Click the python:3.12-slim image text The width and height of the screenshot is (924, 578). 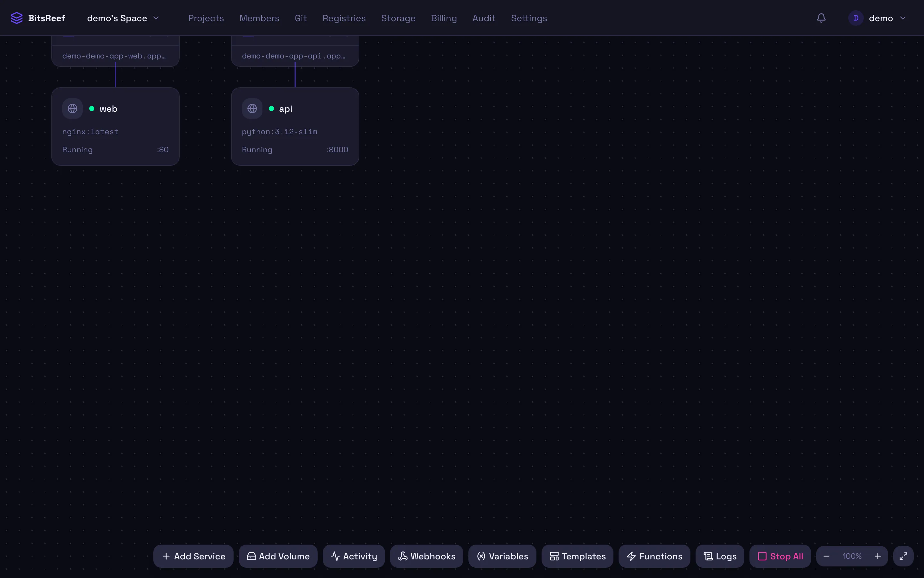[x=279, y=132]
